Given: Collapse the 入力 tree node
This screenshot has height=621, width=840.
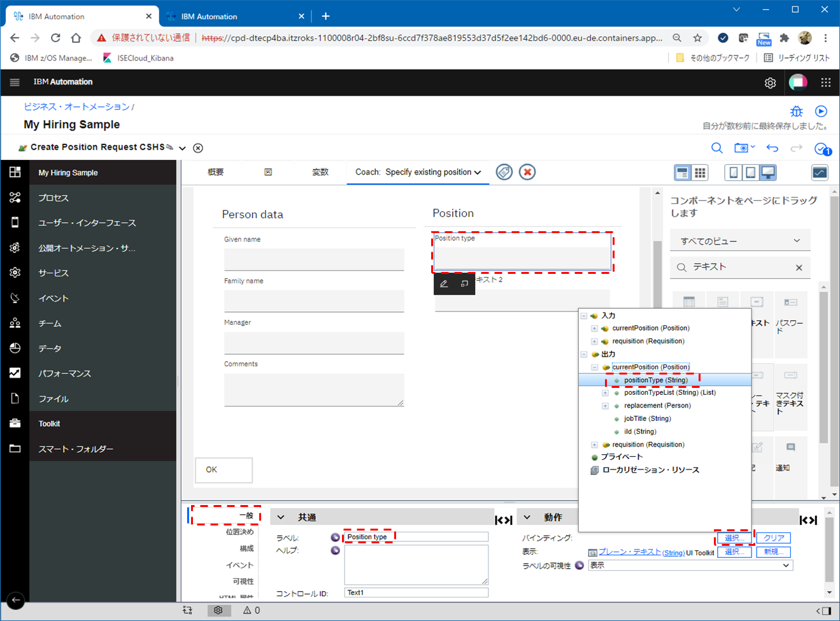Looking at the screenshot, I should [584, 316].
